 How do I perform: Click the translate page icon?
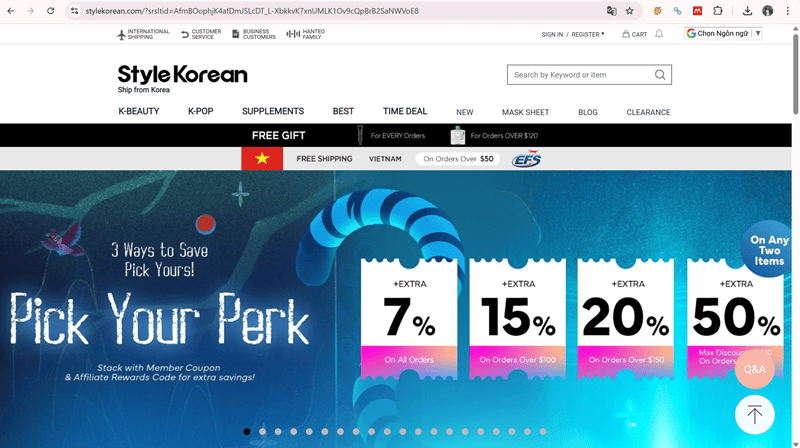(611, 11)
